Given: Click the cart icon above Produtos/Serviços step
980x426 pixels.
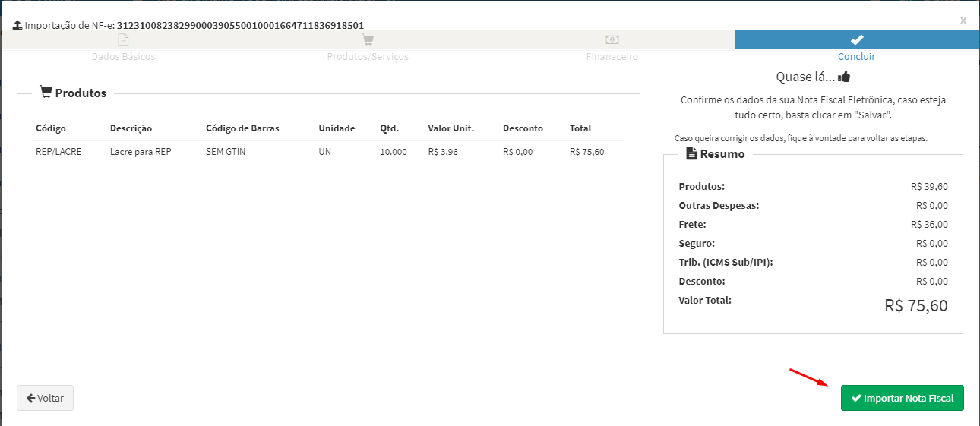Looking at the screenshot, I should (368, 39).
